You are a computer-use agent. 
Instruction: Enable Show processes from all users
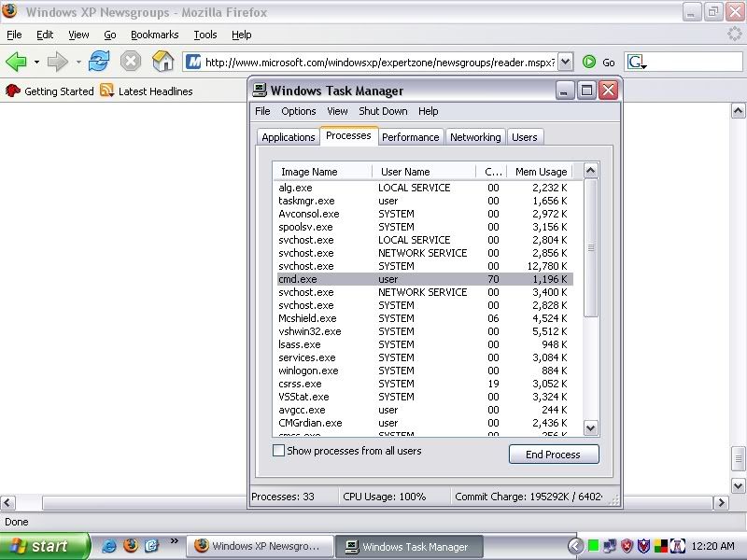[278, 451]
